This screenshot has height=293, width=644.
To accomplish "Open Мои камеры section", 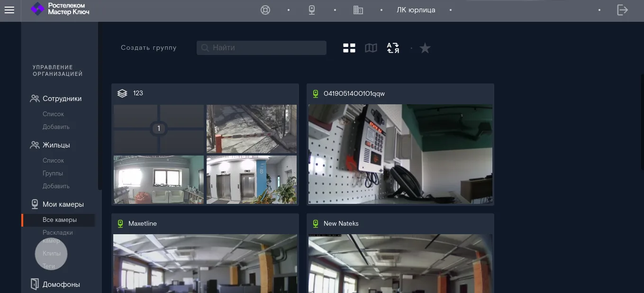I will pos(63,204).
